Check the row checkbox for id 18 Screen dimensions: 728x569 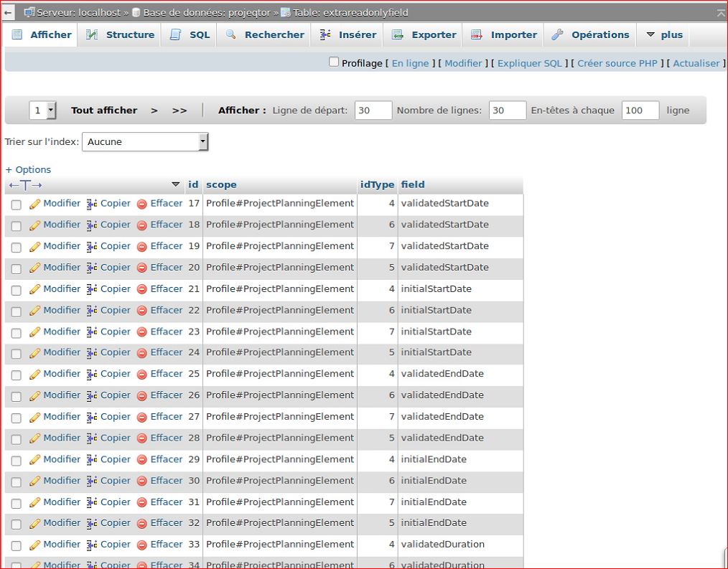coord(16,226)
